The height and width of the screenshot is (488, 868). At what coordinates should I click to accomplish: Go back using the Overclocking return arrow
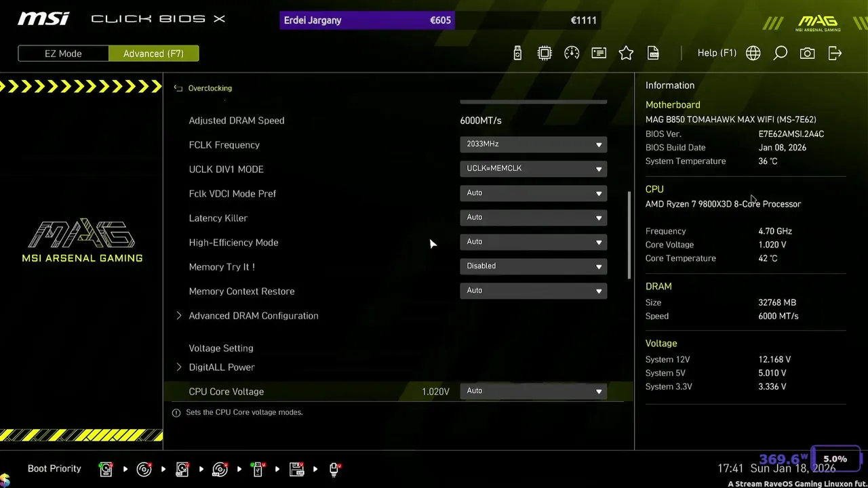point(178,88)
